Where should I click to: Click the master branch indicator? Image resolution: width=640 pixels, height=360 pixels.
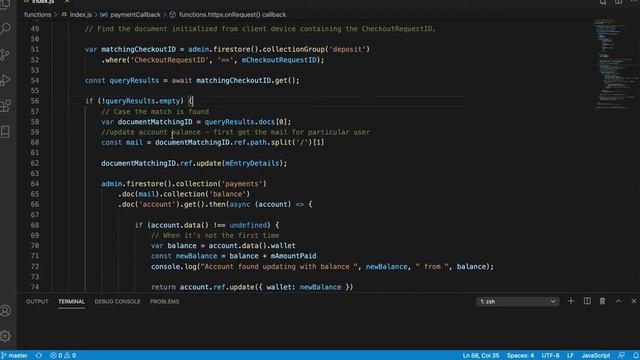coord(15,356)
